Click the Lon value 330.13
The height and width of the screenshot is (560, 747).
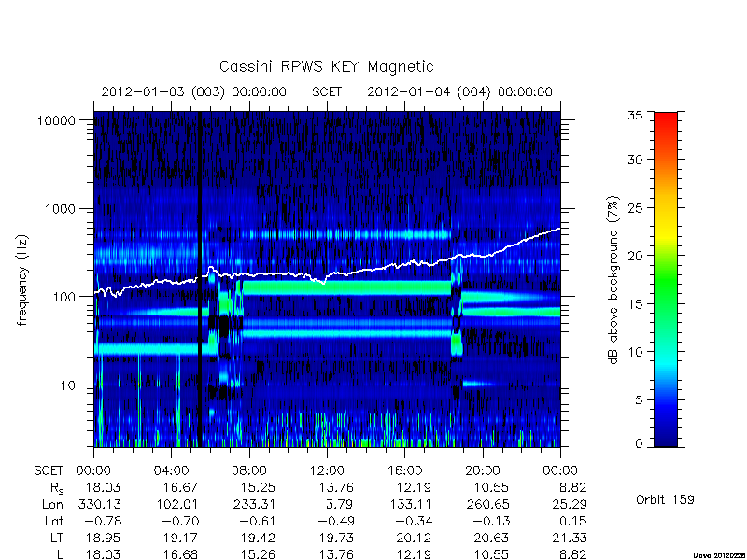99,504
